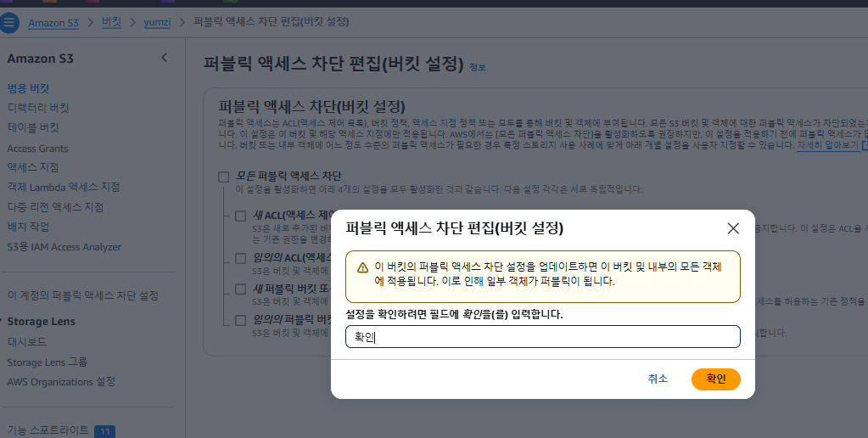The width and height of the screenshot is (868, 438).
Task: Open 배치 작업 in the sidebar
Action: click(x=28, y=227)
